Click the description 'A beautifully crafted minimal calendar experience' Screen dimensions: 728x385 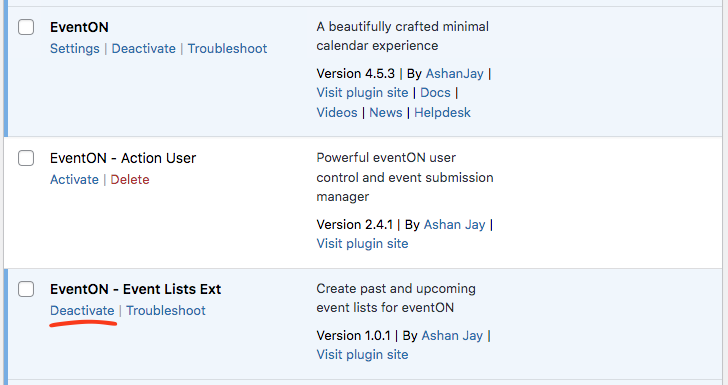(403, 36)
